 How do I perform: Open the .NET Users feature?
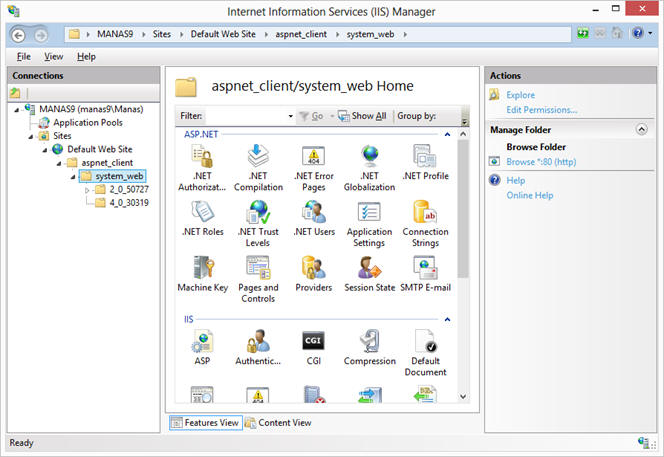[314, 219]
